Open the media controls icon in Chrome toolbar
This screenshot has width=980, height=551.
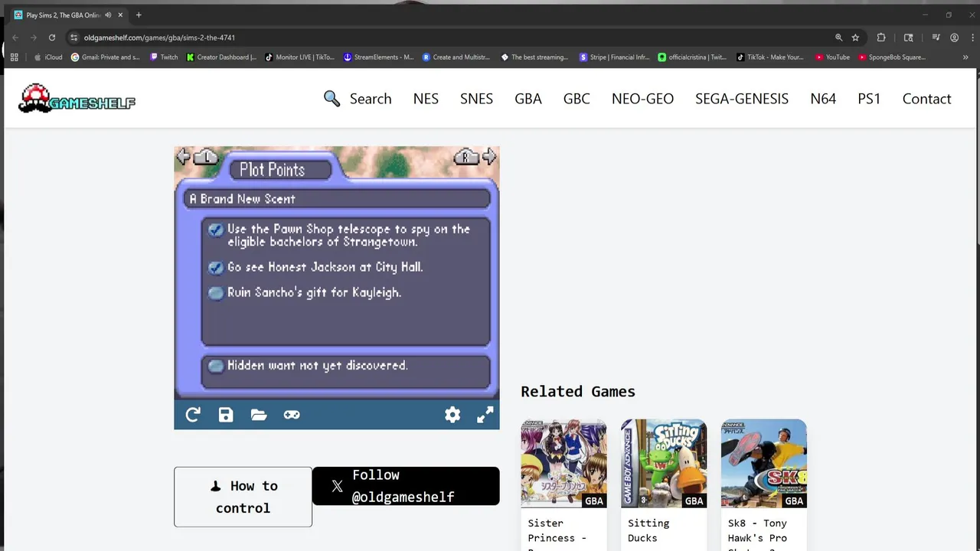(x=936, y=37)
